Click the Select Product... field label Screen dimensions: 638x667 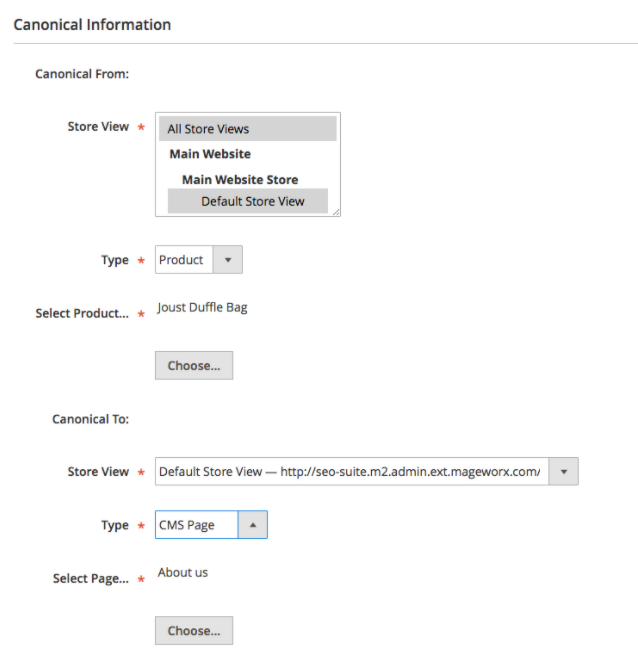[82, 314]
